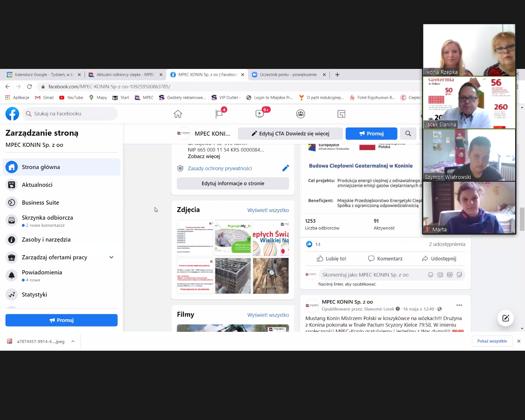The image size is (525, 420).
Task: Click the pencil icon beside privacy policy
Action: tap(285, 168)
